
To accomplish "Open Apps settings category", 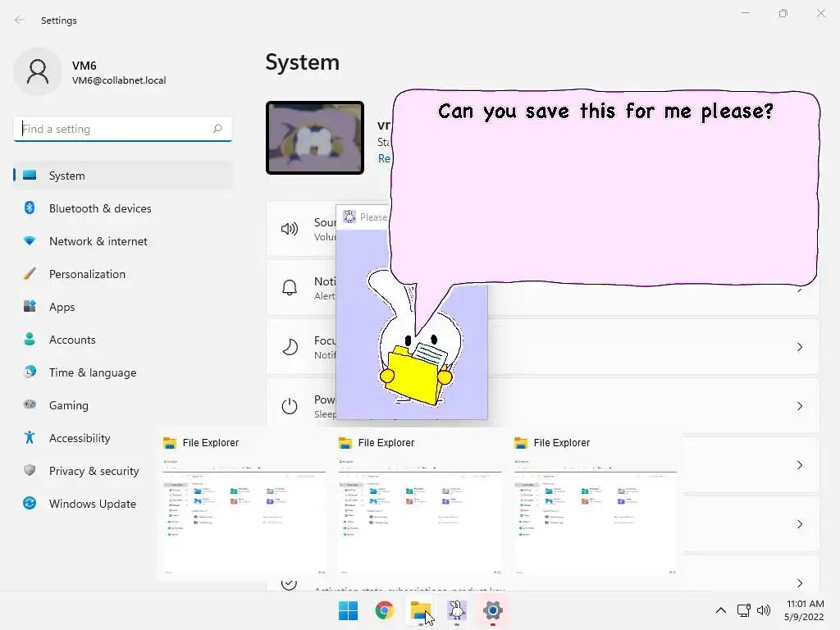I will coord(123,307).
